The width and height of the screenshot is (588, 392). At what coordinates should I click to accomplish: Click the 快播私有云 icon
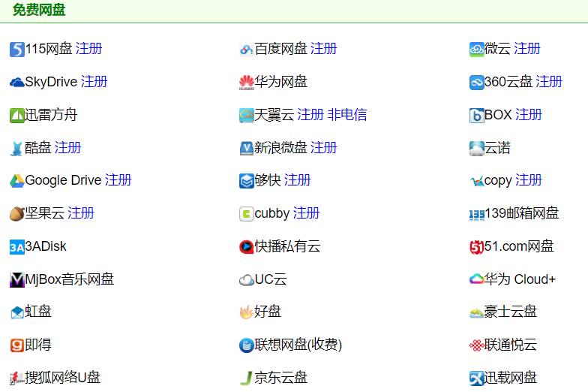(246, 247)
